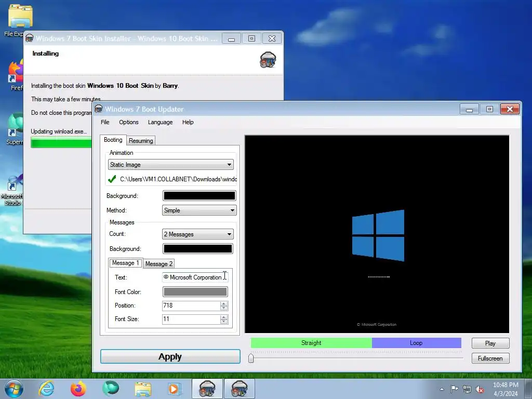
Task: Click the Play button
Action: tap(490, 343)
